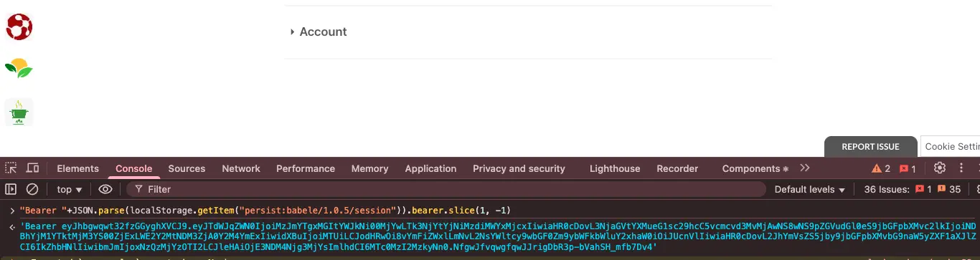Show more DevTools tabs with the chevrons
Image resolution: width=980 pixels, height=260 pixels.
[x=805, y=168]
